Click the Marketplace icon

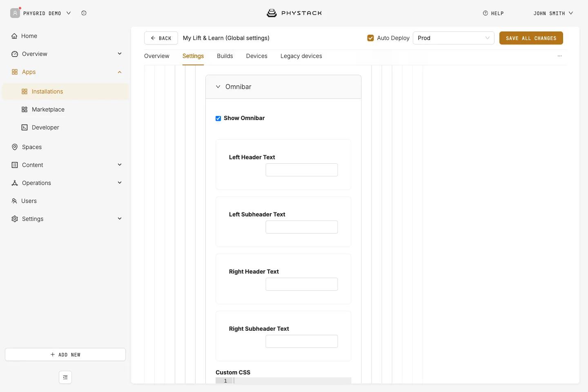coord(24,109)
